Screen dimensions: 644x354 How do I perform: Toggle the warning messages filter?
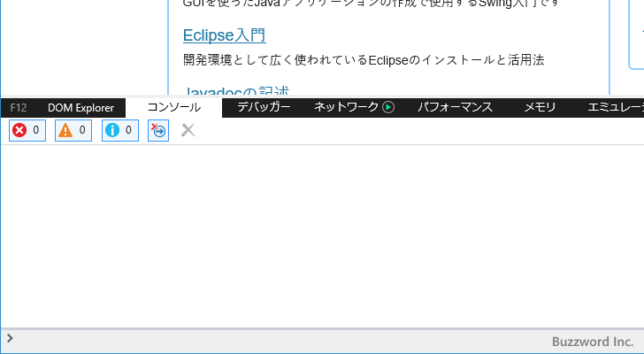(73, 130)
